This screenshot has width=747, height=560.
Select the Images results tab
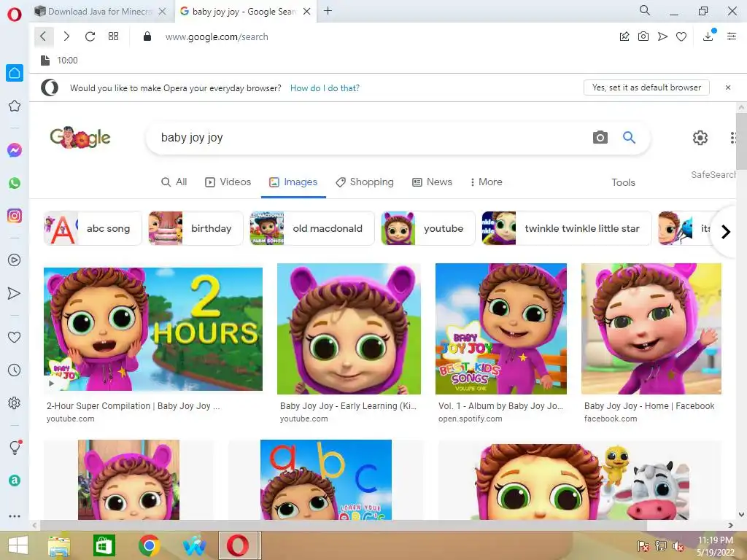[293, 182]
